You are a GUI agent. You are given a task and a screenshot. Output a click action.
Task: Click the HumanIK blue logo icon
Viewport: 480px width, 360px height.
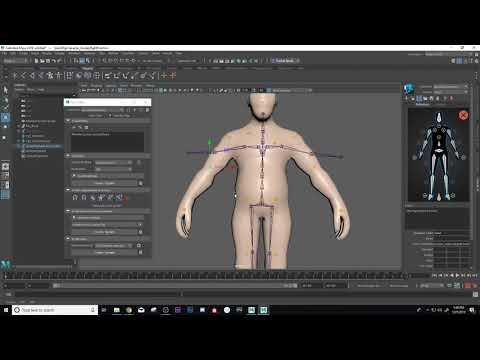(409, 88)
